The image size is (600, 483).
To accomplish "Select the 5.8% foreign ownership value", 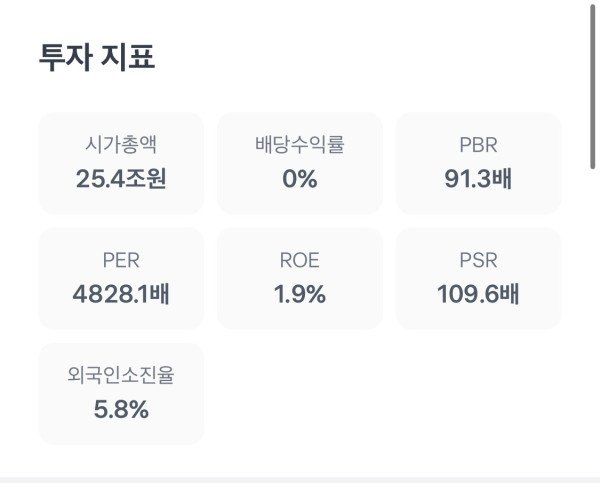I will (x=121, y=410).
